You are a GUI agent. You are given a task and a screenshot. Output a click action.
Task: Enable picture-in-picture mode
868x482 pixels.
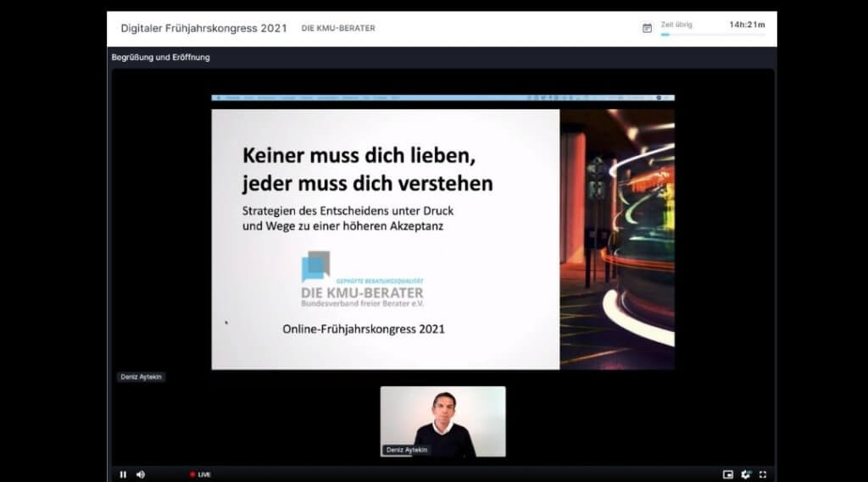pos(727,474)
